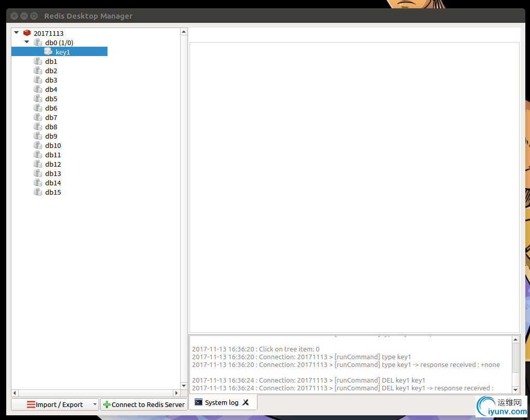Image resolution: width=530 pixels, height=420 pixels.
Task: Click the database icon beside db14
Action: tap(37, 183)
